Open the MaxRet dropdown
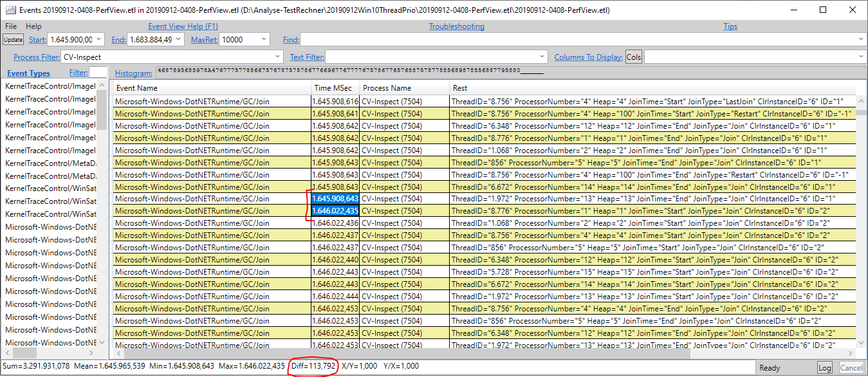This screenshot has height=377, width=868. [x=266, y=39]
